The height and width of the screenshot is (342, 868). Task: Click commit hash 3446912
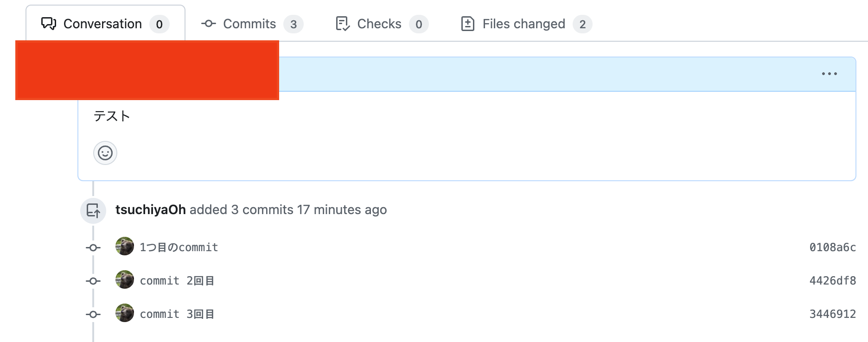832,314
